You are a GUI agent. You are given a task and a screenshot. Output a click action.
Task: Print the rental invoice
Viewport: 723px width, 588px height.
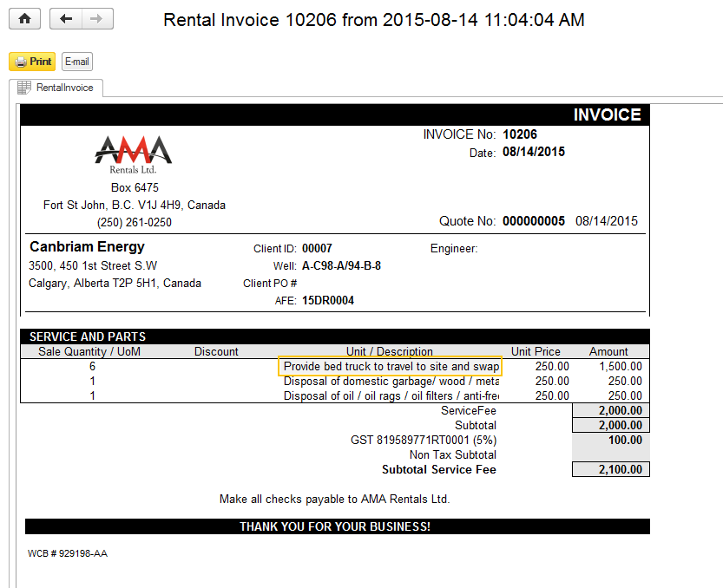tap(32, 62)
